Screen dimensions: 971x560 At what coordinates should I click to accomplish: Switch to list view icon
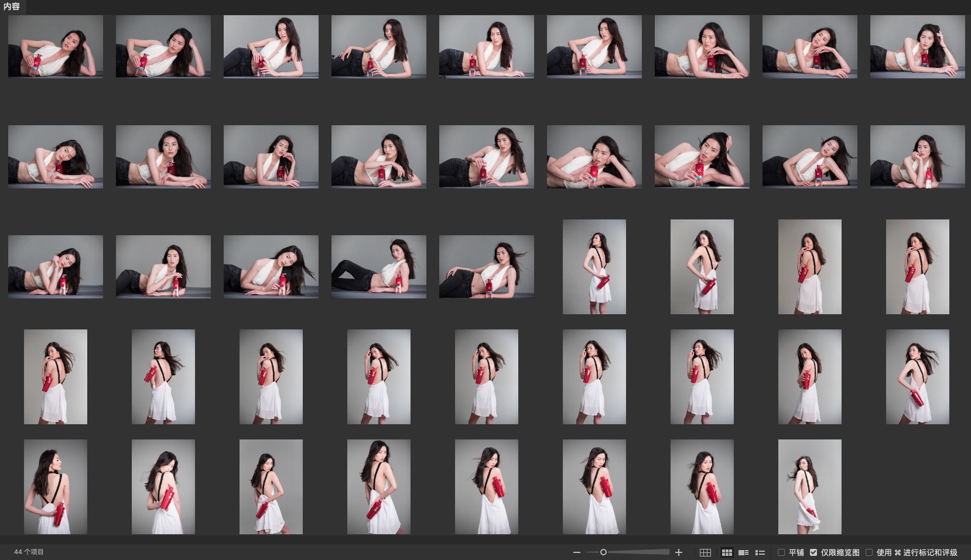(x=760, y=552)
